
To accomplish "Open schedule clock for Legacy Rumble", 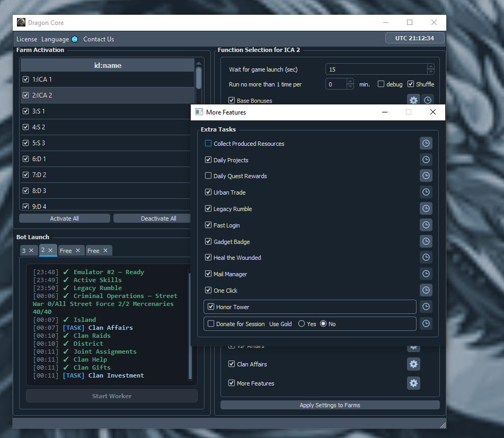I will (x=426, y=209).
